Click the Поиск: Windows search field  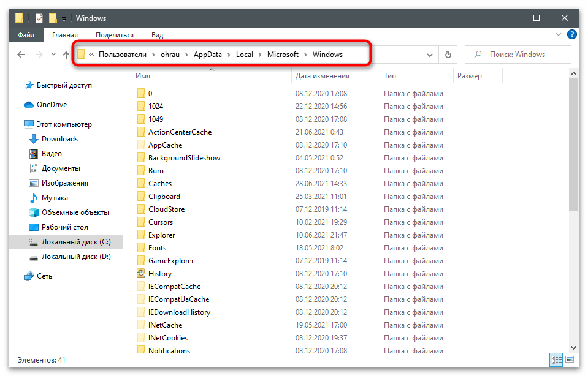coord(518,55)
